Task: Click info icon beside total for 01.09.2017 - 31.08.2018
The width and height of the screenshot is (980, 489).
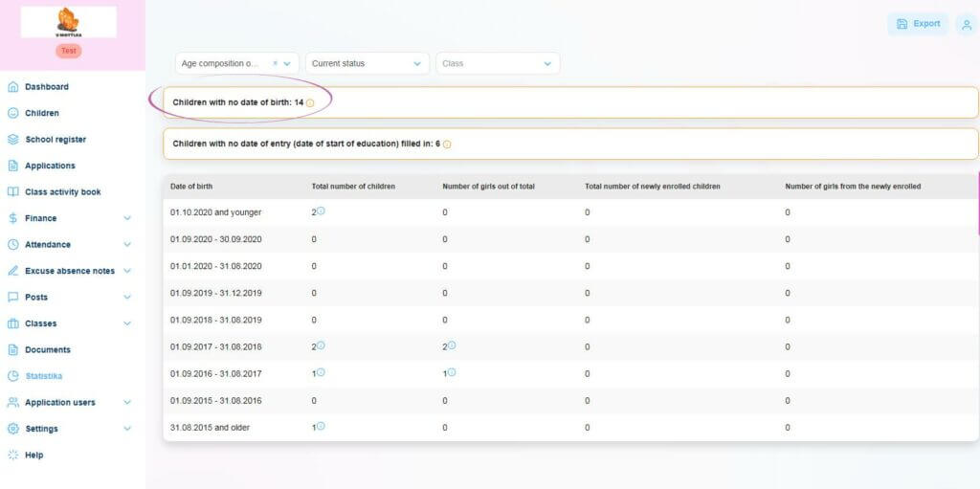Action: point(321,345)
